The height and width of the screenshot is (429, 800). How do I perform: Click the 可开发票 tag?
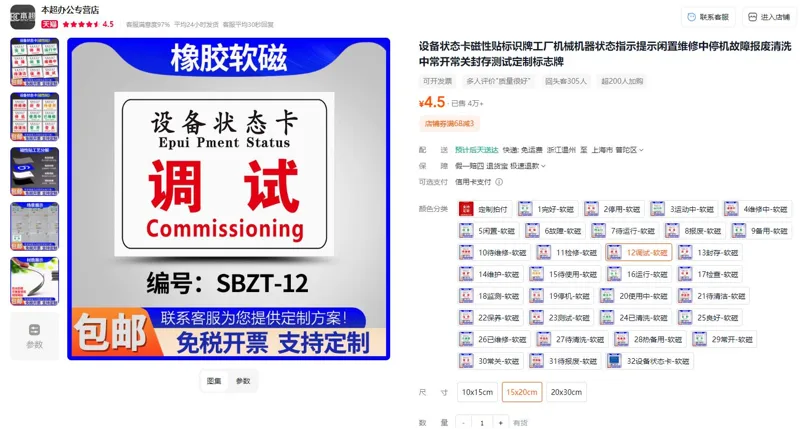[437, 81]
